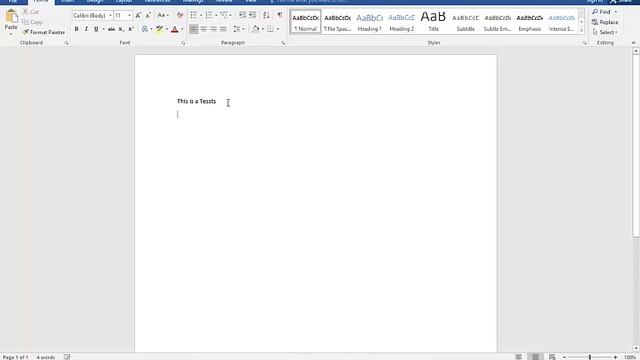Clear all formatting with the eraser icon

[180, 16]
